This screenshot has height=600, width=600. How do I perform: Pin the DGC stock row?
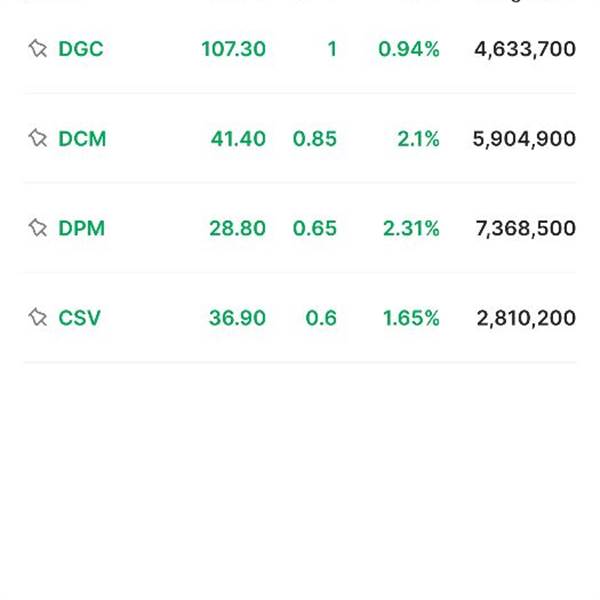click(38, 49)
